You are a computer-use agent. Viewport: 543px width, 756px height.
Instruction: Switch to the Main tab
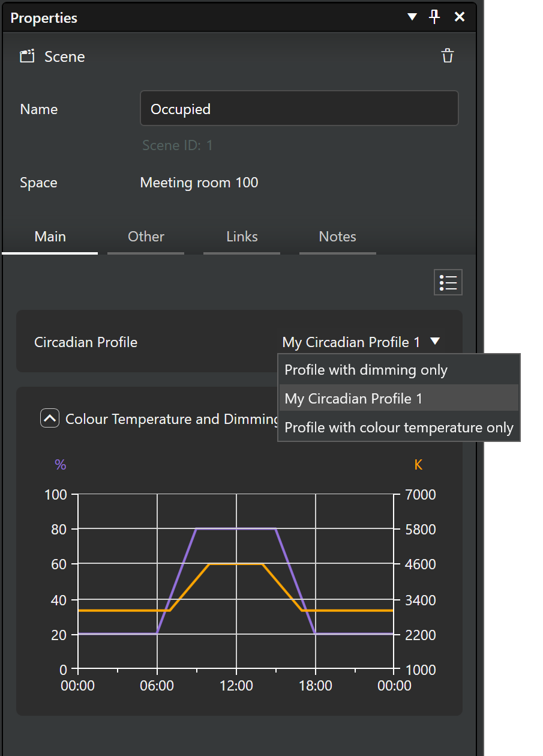(x=50, y=237)
